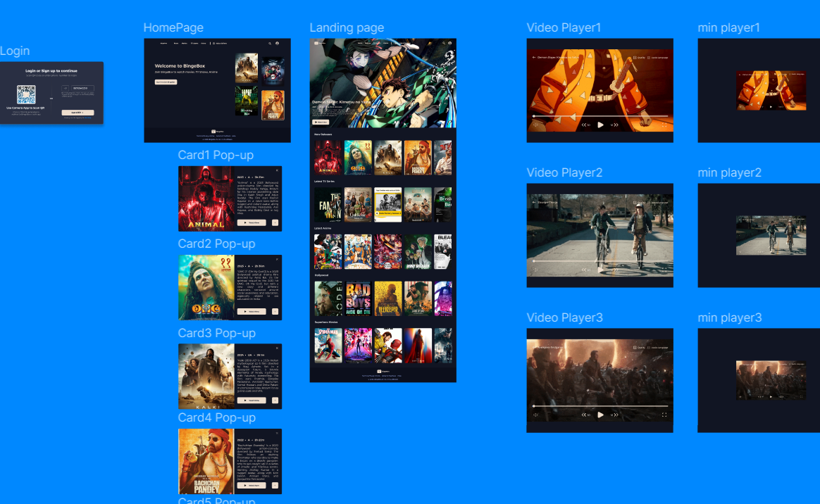
Task: Click the continue button under Welcome to BingeBox
Action: point(166,82)
